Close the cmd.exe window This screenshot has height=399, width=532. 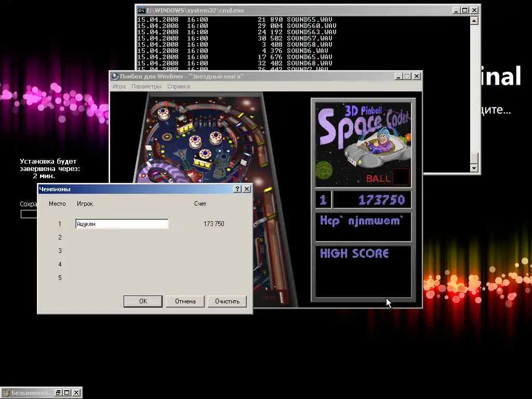[474, 10]
